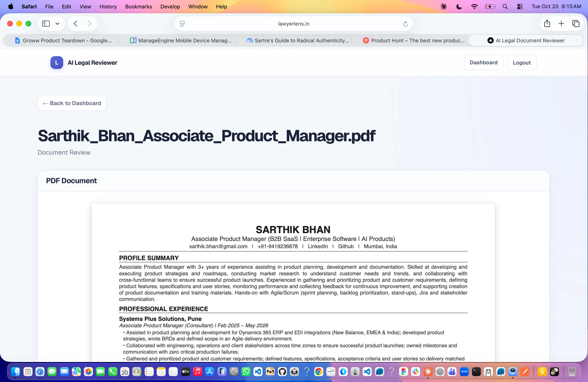Go back with the back arrow
Image resolution: width=588 pixels, height=382 pixels.
pyautogui.click(x=76, y=24)
